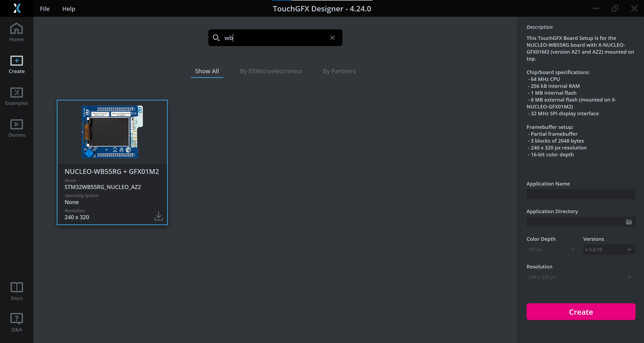Open the Color Depth 16 bit dropdown

pos(551,249)
